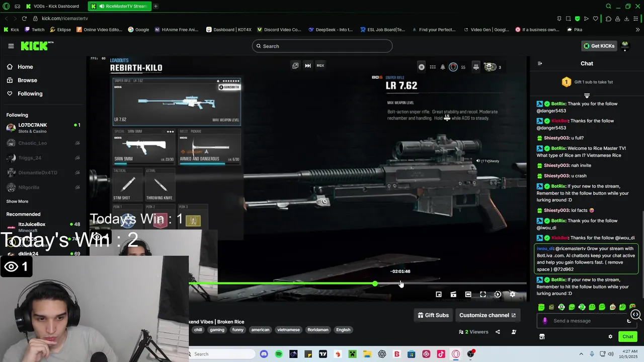Open ItzJuiceBox recommended channel
Screen dimensions: 644x362
pos(43,227)
